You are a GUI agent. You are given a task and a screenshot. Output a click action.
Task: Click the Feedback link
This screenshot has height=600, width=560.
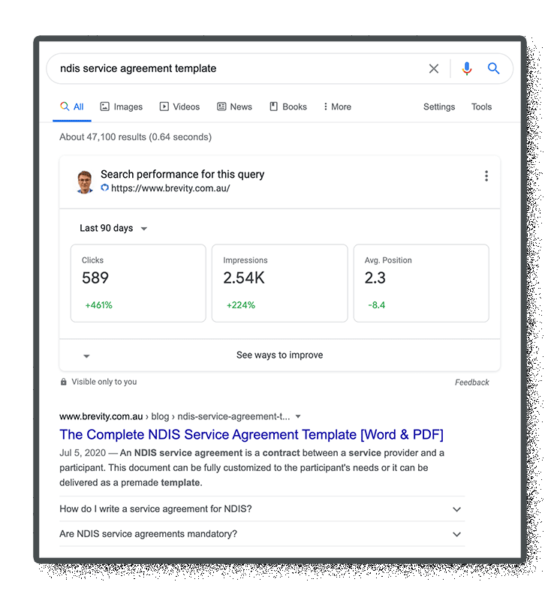point(472,382)
